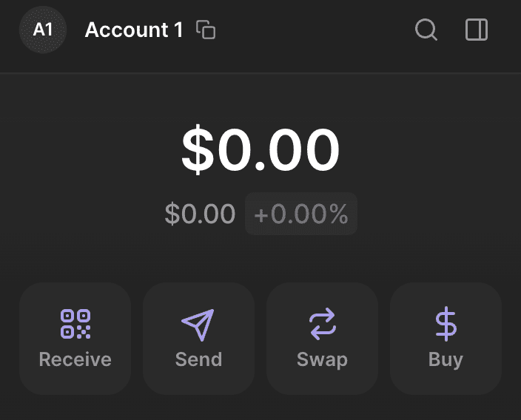
Task: Click the paper plane Send icon
Action: tap(198, 325)
